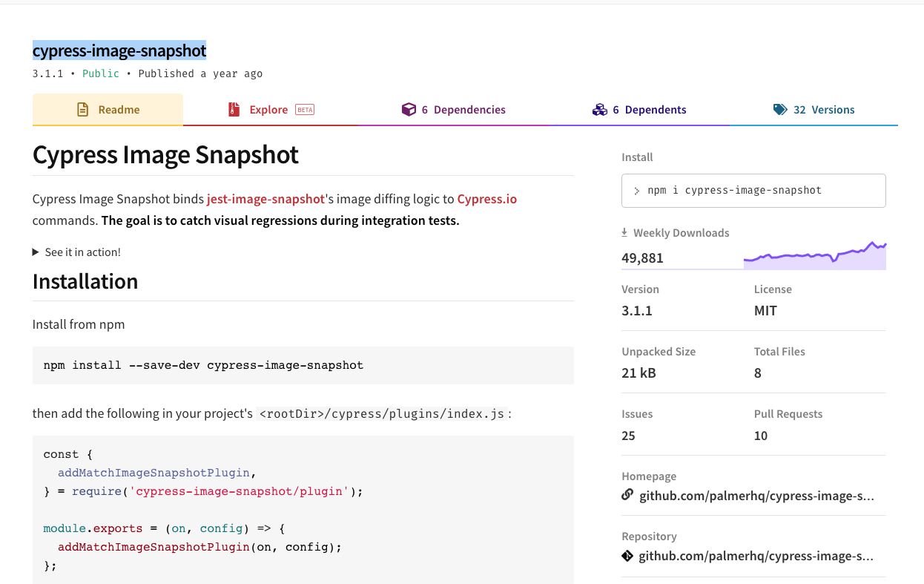The image size is (924, 584).
Task: Click the Homepage link chain icon
Action: click(627, 495)
